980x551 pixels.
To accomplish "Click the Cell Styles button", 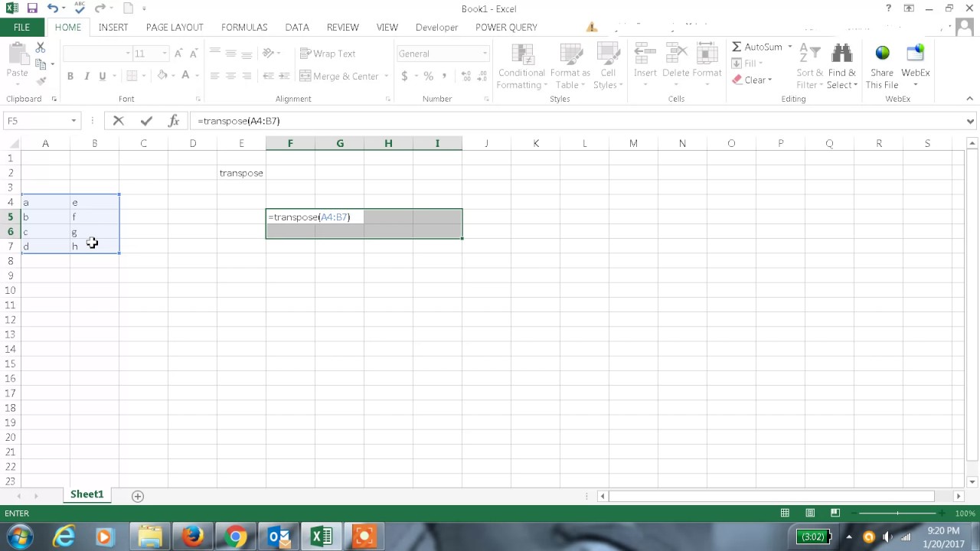I will (x=608, y=67).
